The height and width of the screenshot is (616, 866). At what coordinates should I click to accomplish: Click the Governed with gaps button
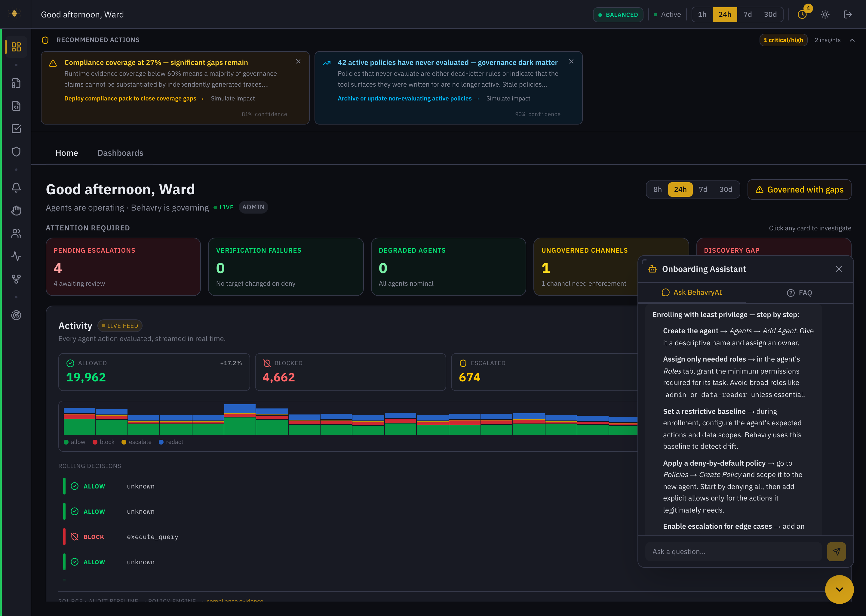[799, 189]
